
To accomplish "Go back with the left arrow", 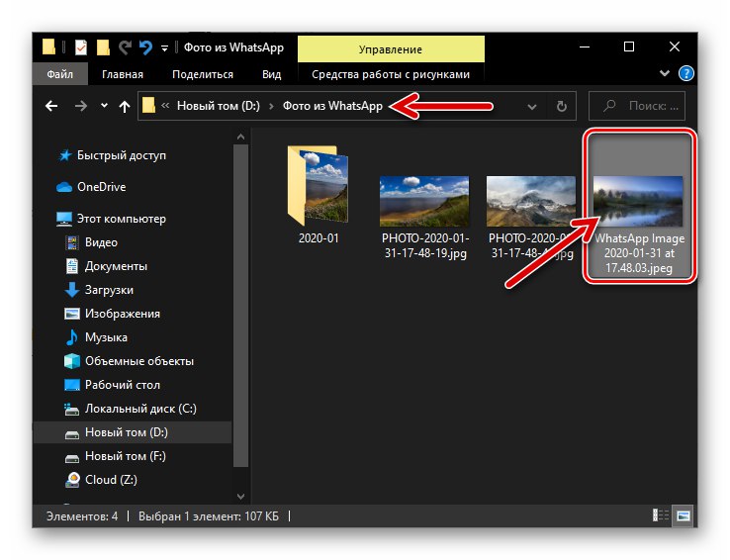I will pos(51,106).
